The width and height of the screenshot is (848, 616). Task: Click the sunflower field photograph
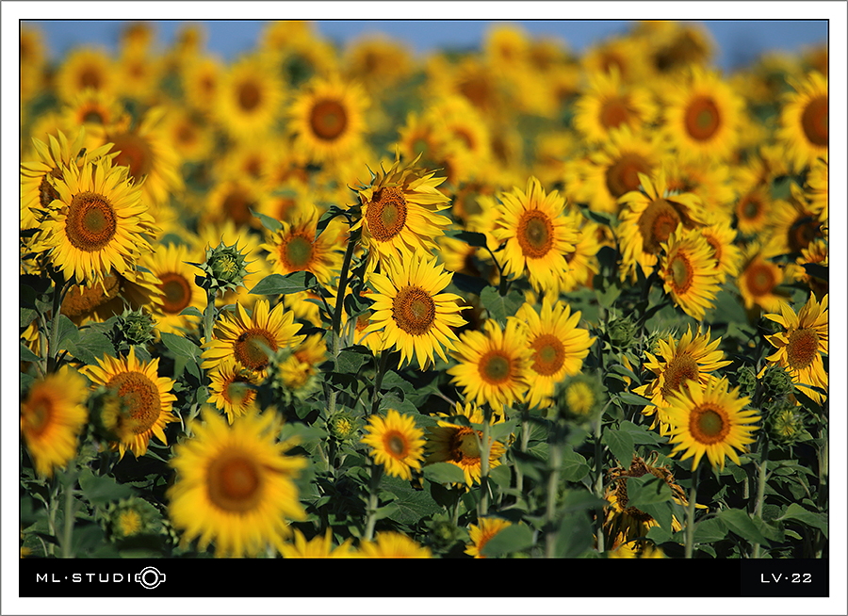[424, 289]
